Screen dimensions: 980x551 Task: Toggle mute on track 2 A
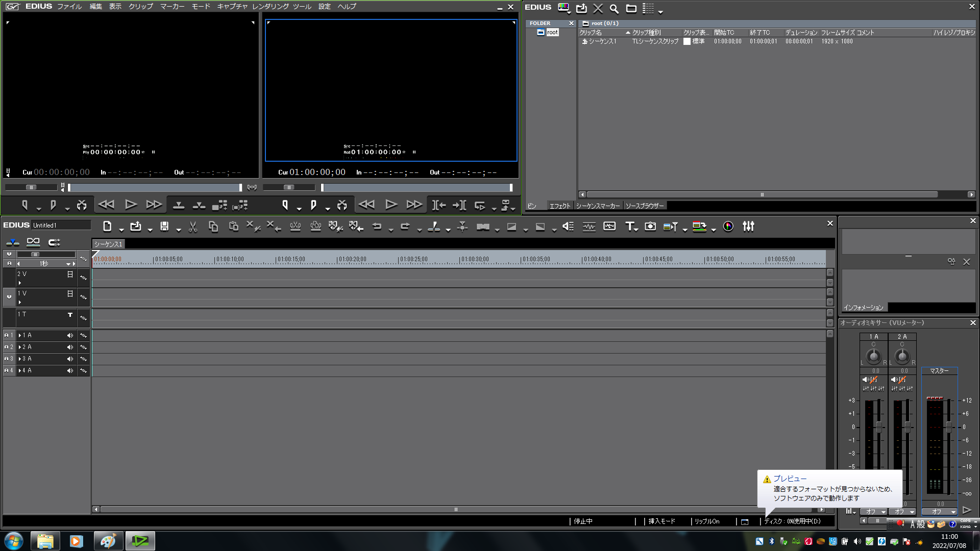click(x=70, y=347)
